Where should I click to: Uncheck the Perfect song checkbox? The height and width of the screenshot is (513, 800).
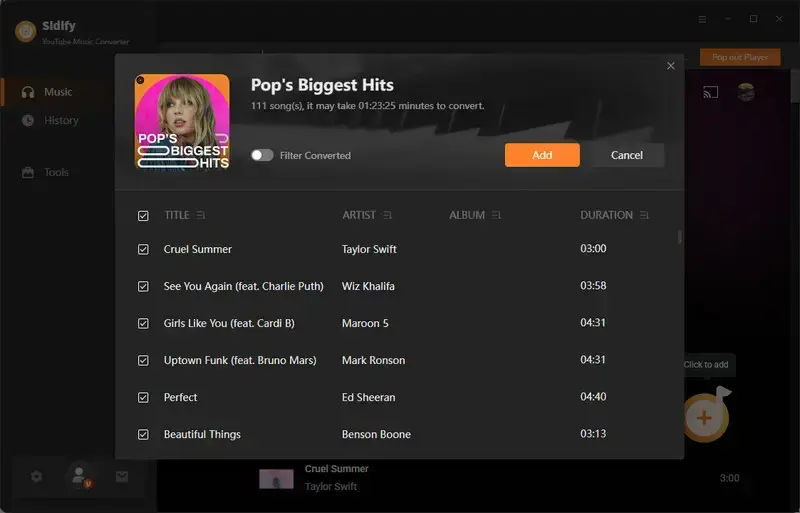coord(143,397)
